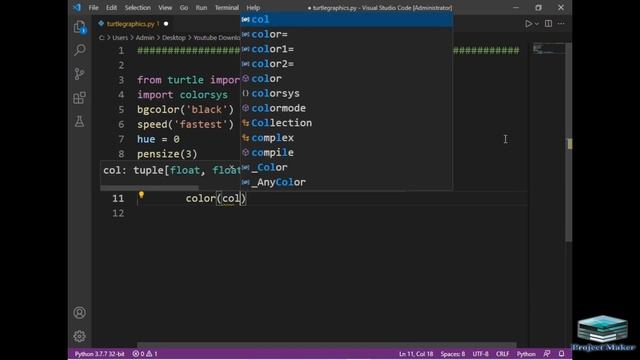Click Ln 11, Col 18 in status bar

[x=416, y=354]
